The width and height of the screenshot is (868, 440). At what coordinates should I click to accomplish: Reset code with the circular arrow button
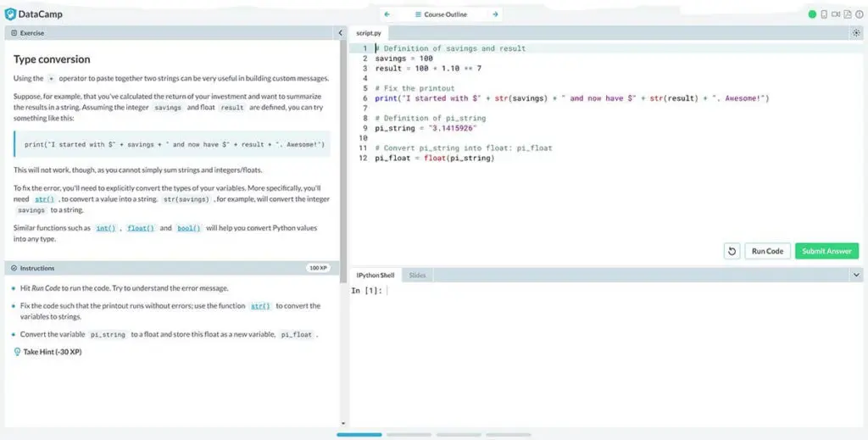pyautogui.click(x=732, y=251)
